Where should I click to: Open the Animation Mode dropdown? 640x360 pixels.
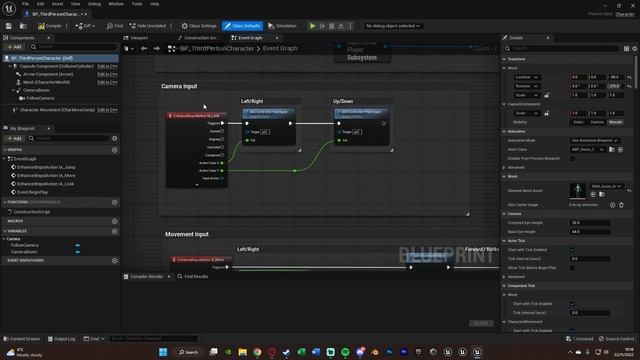pos(594,140)
